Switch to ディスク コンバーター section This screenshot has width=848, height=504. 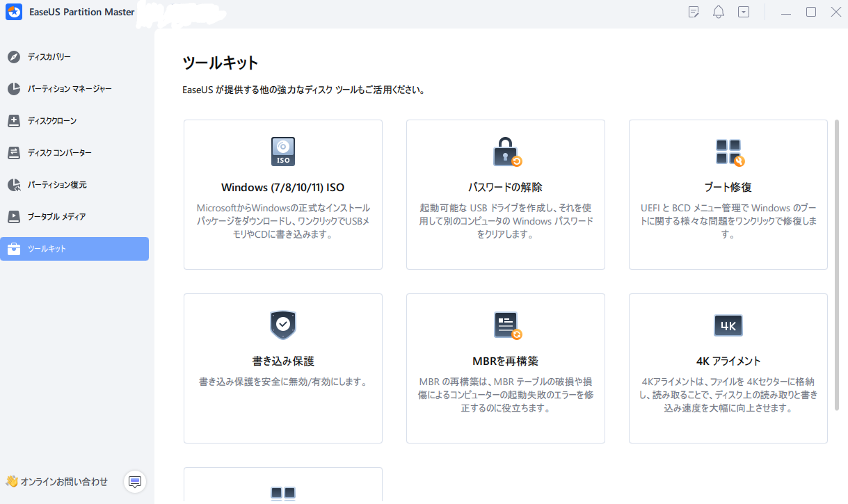pyautogui.click(x=59, y=153)
